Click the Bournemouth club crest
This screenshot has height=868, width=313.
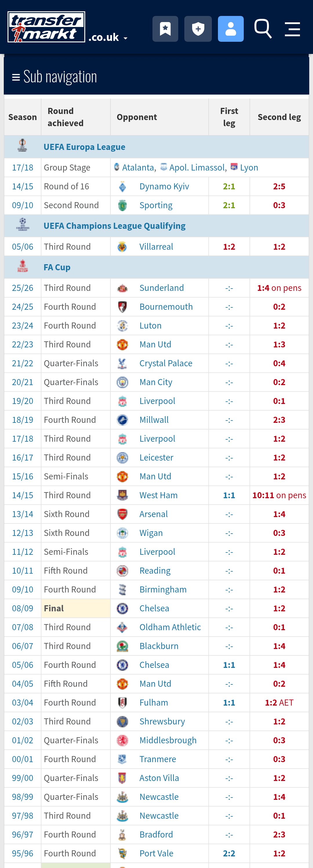pyautogui.click(x=123, y=307)
